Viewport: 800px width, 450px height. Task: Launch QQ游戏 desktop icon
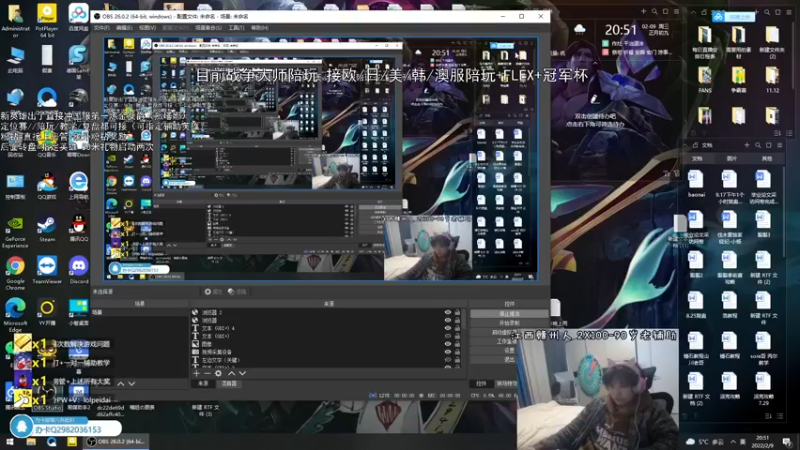point(47,187)
